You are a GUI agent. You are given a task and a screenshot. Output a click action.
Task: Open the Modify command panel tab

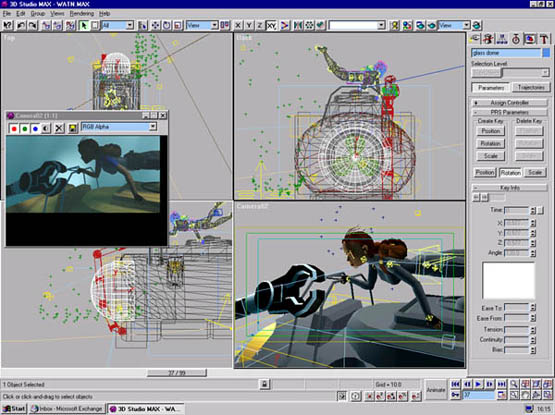(488, 39)
